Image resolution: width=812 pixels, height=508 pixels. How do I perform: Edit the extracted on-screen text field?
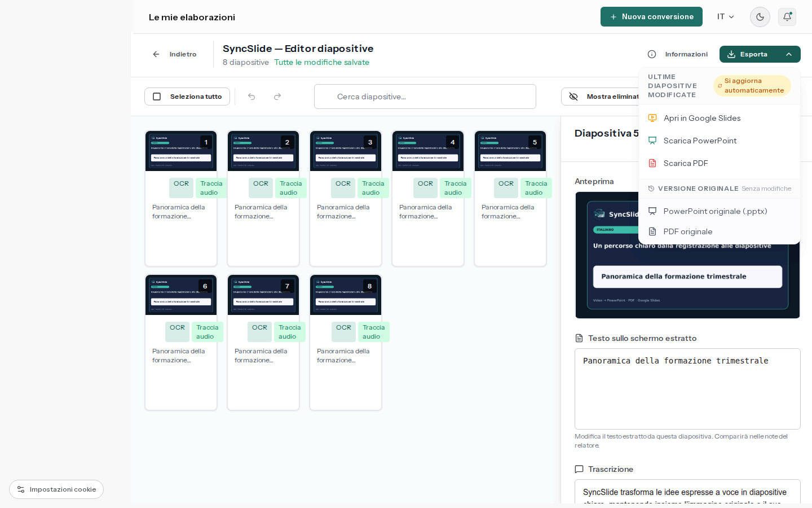click(687, 389)
